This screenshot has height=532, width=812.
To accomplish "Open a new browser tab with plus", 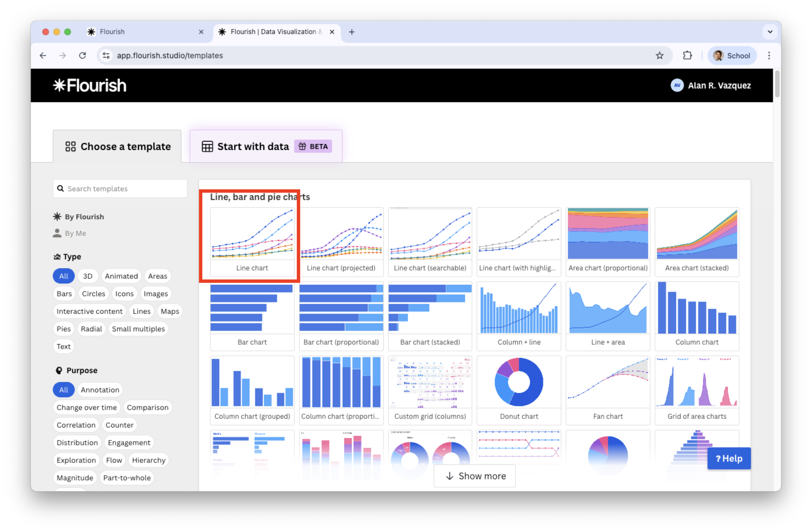I will pyautogui.click(x=352, y=32).
